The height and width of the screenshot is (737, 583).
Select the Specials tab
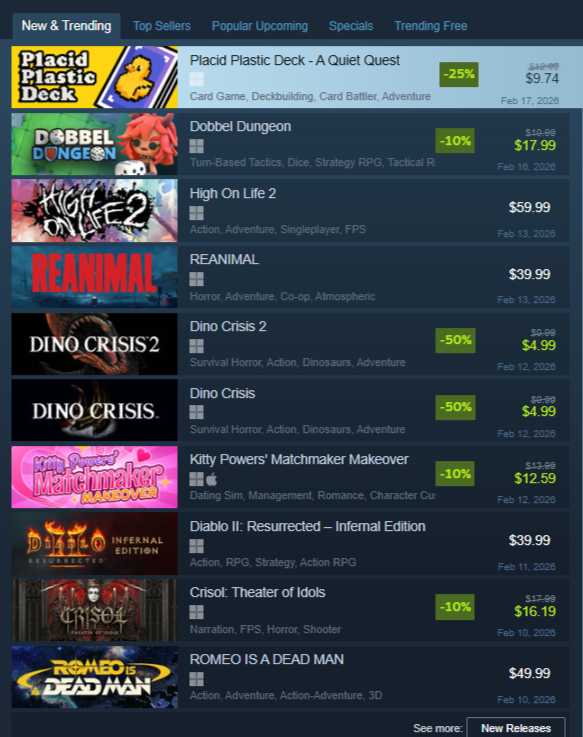coord(351,26)
